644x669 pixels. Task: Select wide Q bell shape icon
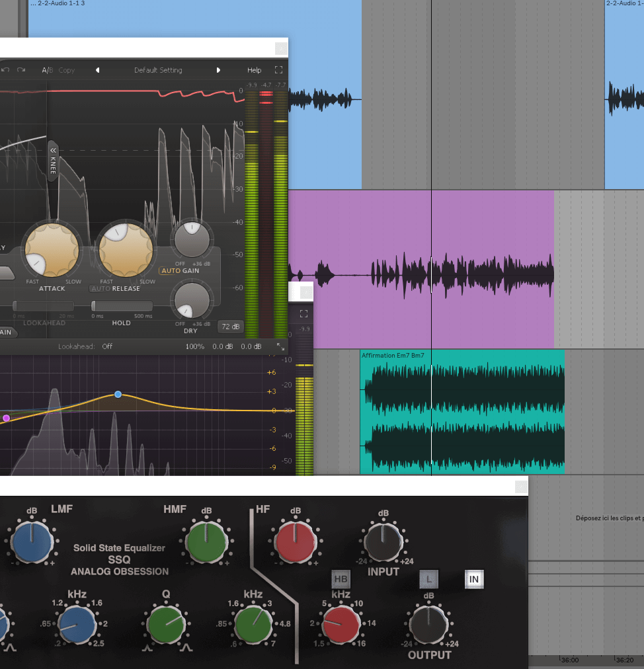[x=186, y=649]
